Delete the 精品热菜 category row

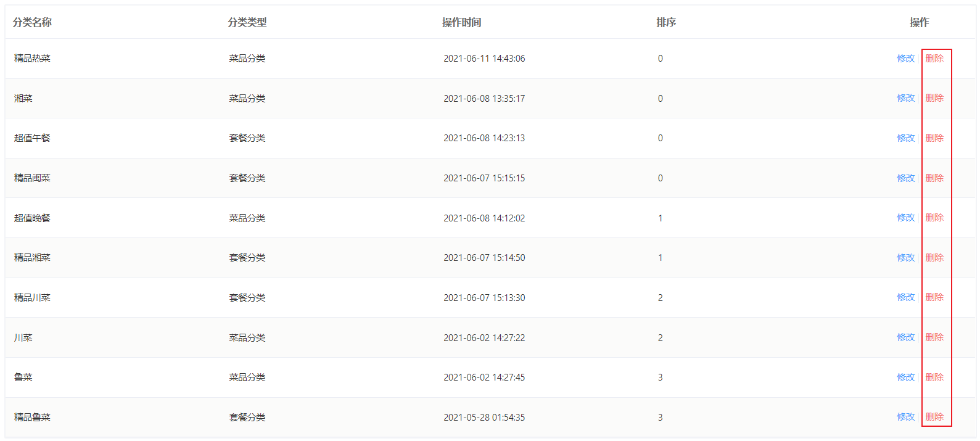(934, 59)
